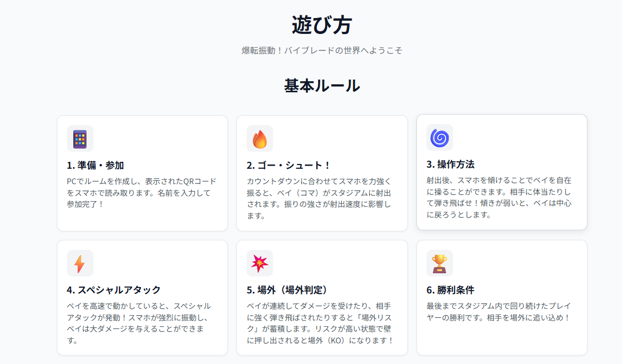Click the 3. 操作方法 card heading
622x364 pixels.
click(450, 164)
